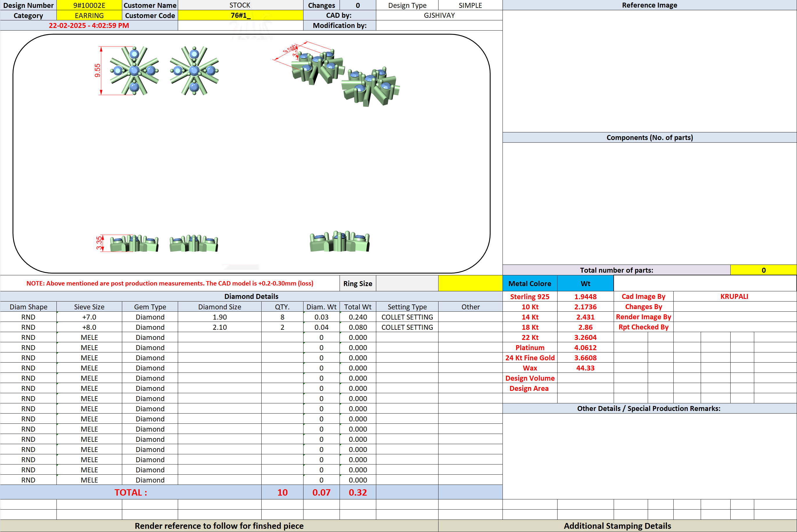Click the empty Modification by value cell
This screenshot has width=797, height=532.
tap(439, 25)
